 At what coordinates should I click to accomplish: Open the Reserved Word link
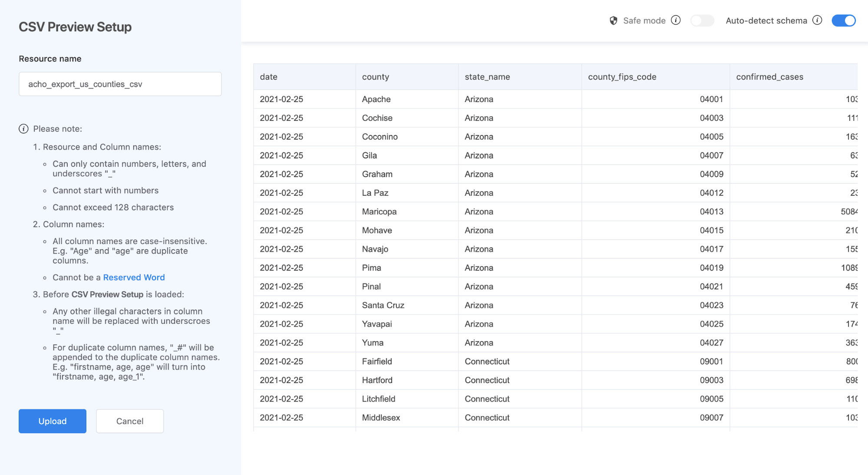click(134, 277)
